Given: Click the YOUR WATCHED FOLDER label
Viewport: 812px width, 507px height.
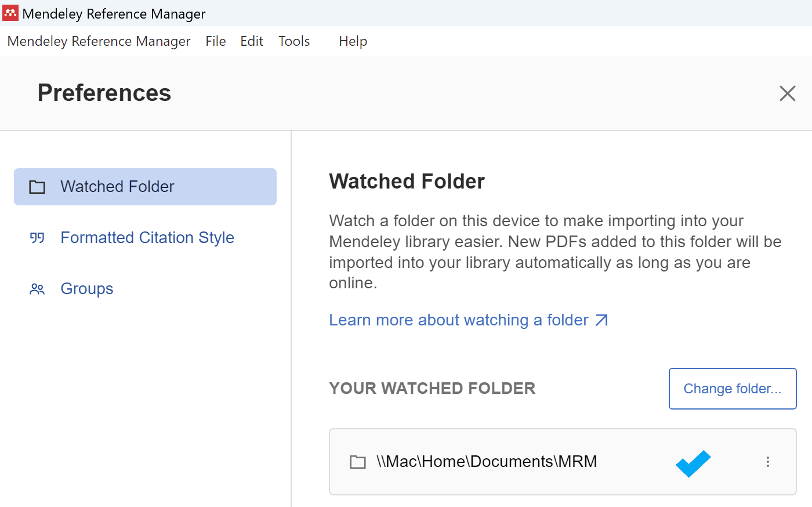Looking at the screenshot, I should pyautogui.click(x=432, y=389).
